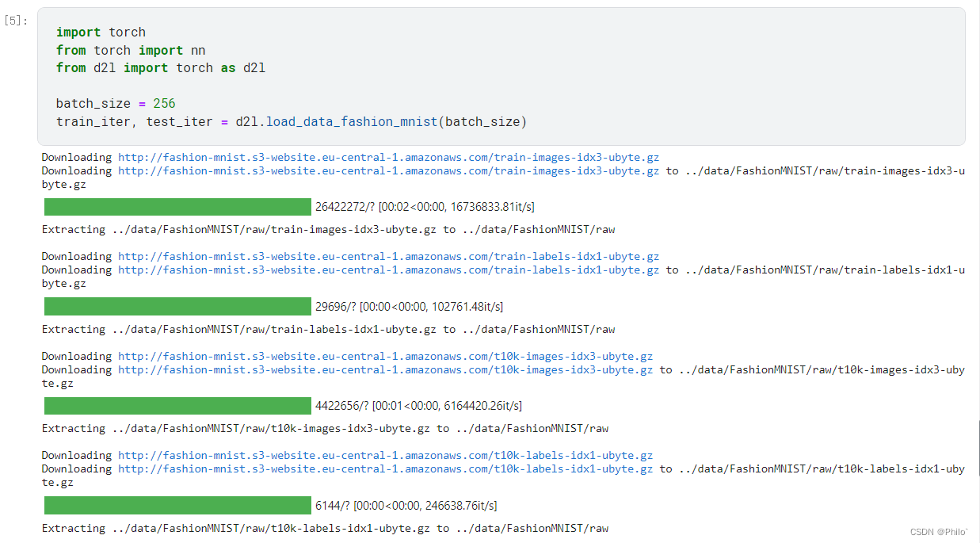Click 'train_iter, test_iter' variable names in code
Image resolution: width=980 pixels, height=543 pixels.
point(134,122)
